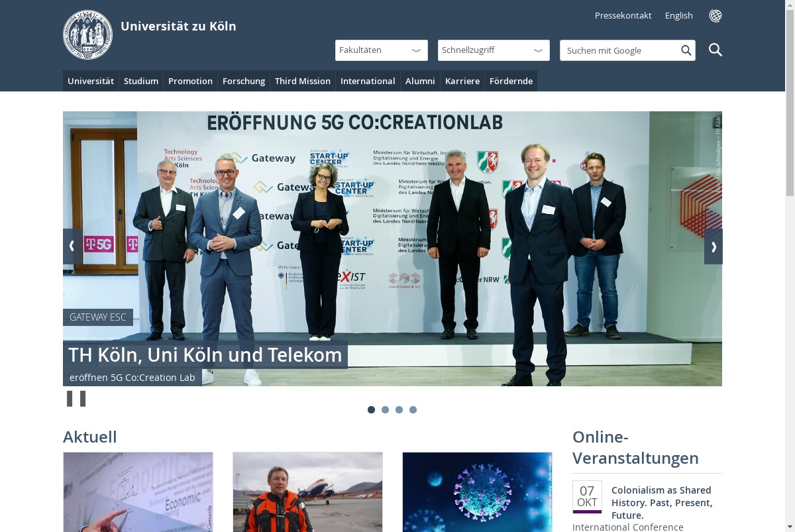Image resolution: width=795 pixels, height=532 pixels.
Task: Open the Forschung menu item
Action: point(244,81)
